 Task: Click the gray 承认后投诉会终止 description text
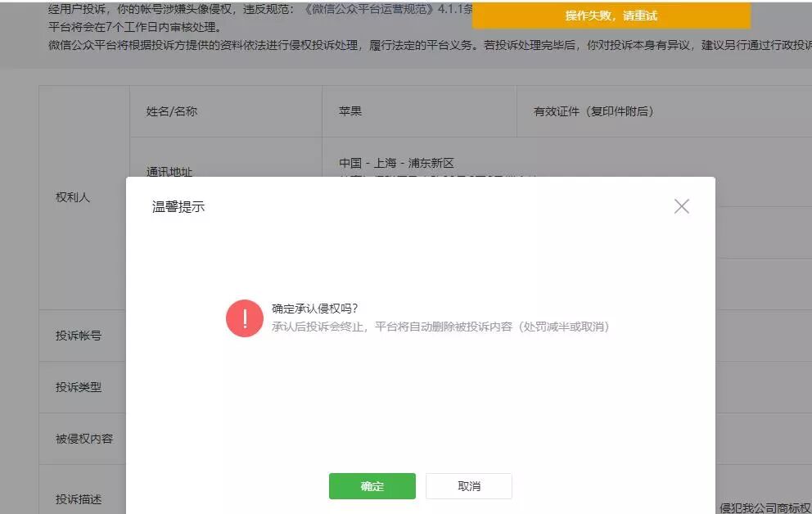click(440, 327)
